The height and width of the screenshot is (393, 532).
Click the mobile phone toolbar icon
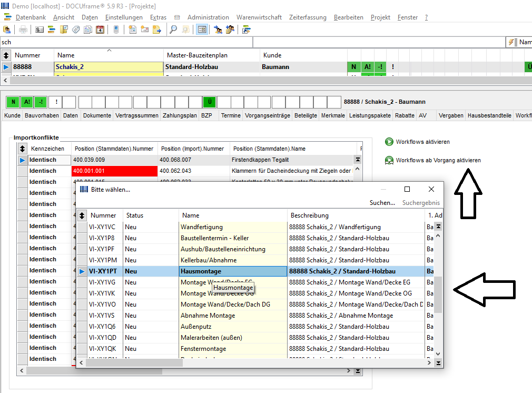[x=116, y=30]
